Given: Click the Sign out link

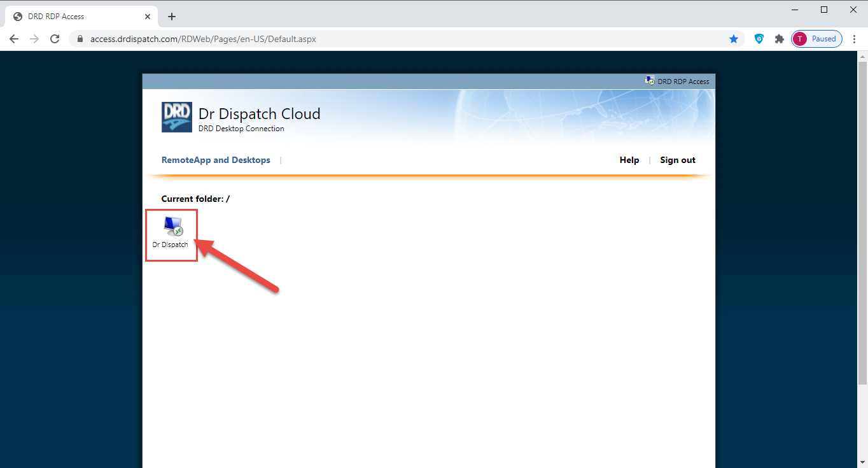Looking at the screenshot, I should click(x=678, y=160).
